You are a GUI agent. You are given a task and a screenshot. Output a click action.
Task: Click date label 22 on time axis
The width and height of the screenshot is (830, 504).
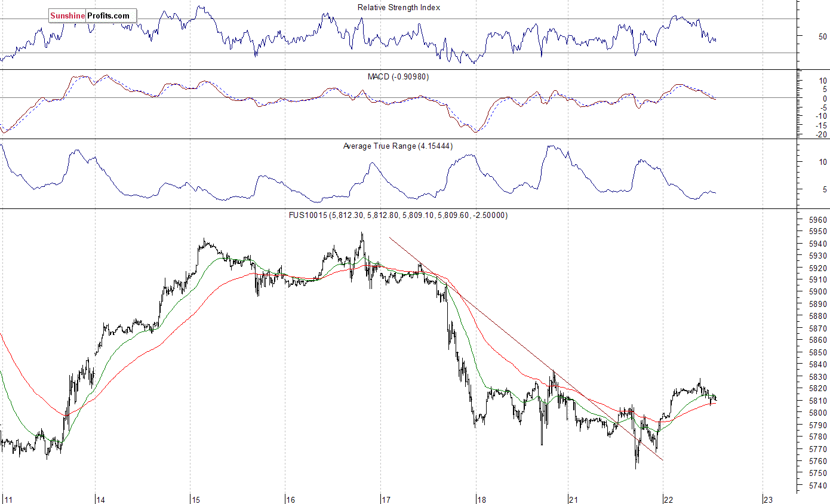tap(669, 499)
